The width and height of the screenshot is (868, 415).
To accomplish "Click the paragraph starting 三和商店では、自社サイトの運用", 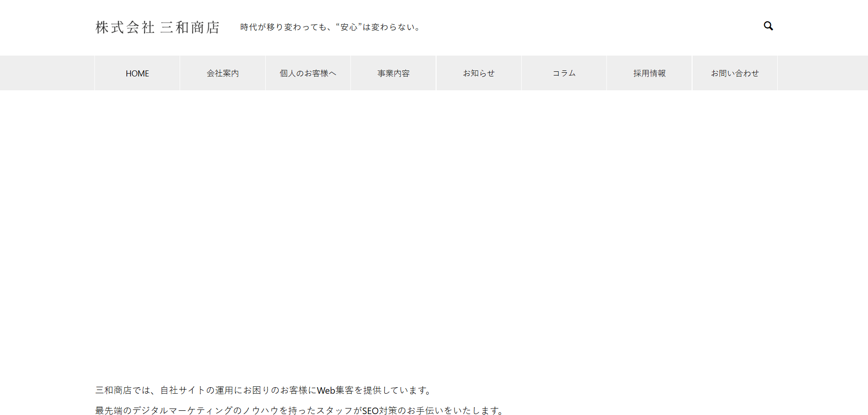I will [263, 390].
